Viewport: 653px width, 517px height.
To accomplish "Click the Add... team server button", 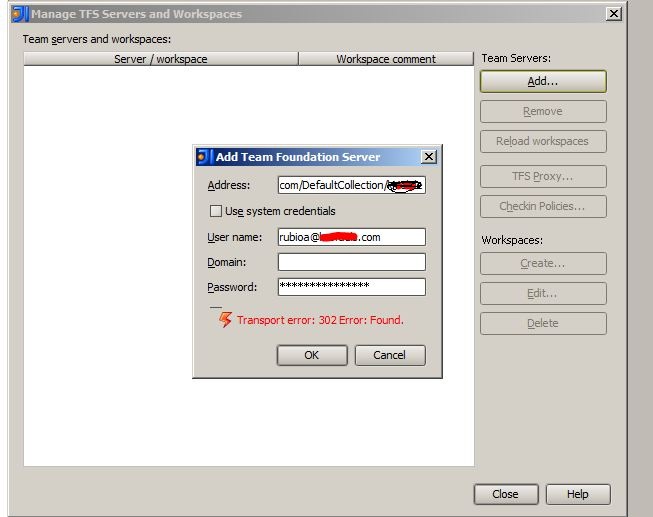I will tap(543, 81).
